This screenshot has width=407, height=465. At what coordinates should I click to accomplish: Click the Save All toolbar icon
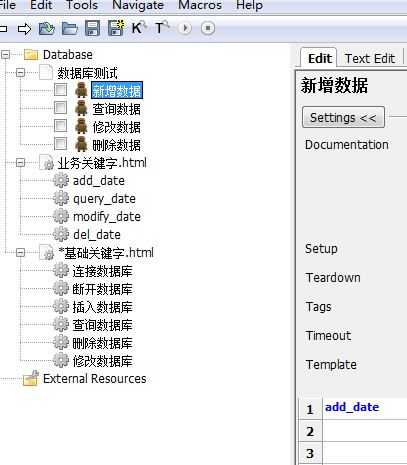[x=116, y=28]
